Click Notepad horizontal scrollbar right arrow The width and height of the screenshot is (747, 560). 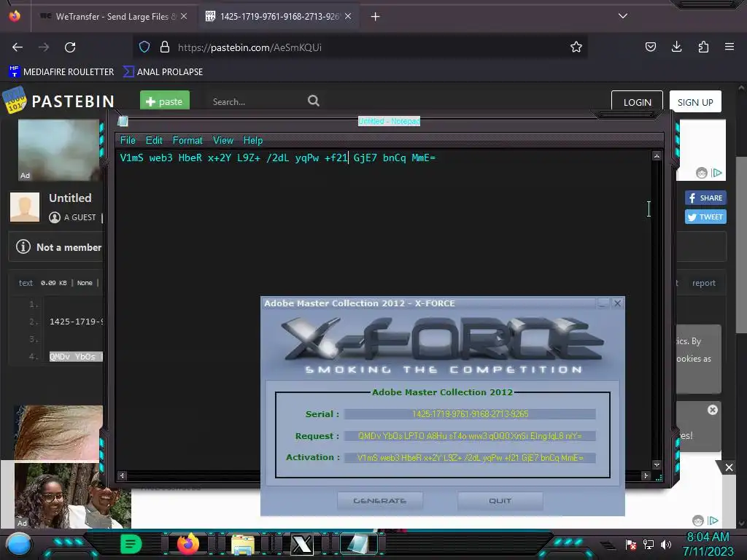click(646, 475)
